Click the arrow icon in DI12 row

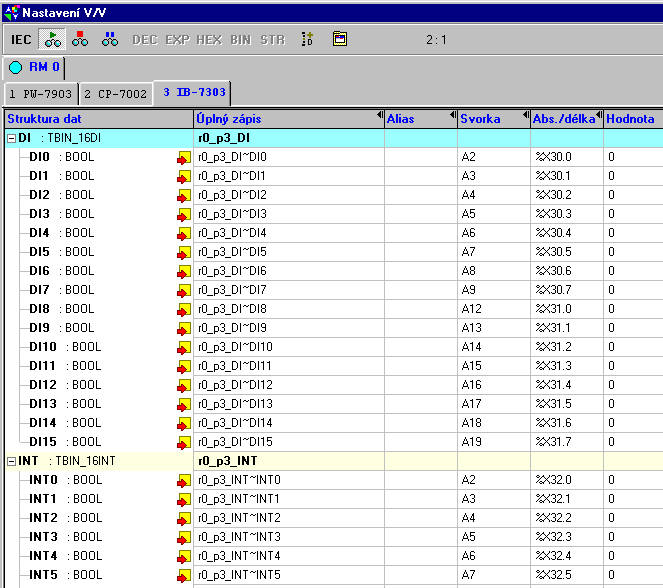click(x=184, y=386)
